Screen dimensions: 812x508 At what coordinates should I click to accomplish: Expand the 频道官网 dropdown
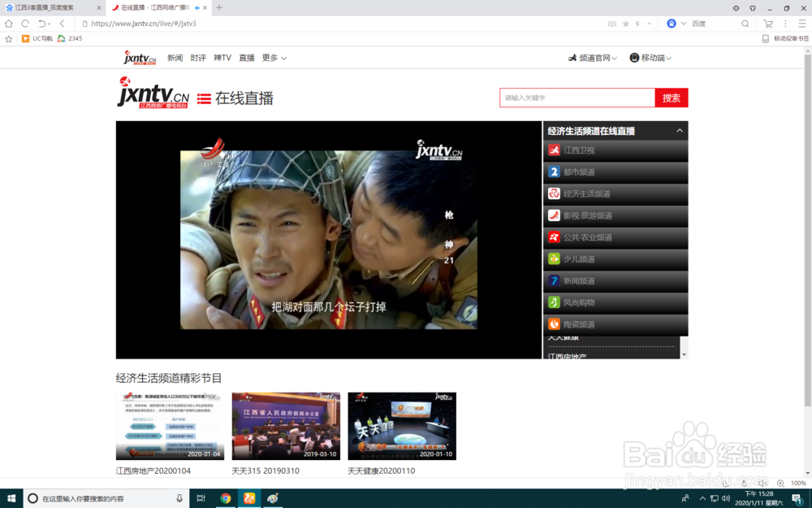click(x=593, y=58)
